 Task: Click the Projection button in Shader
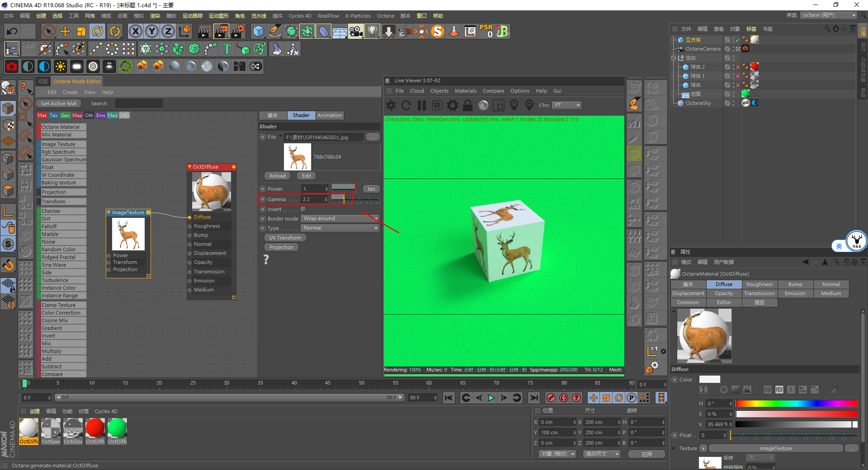click(281, 247)
